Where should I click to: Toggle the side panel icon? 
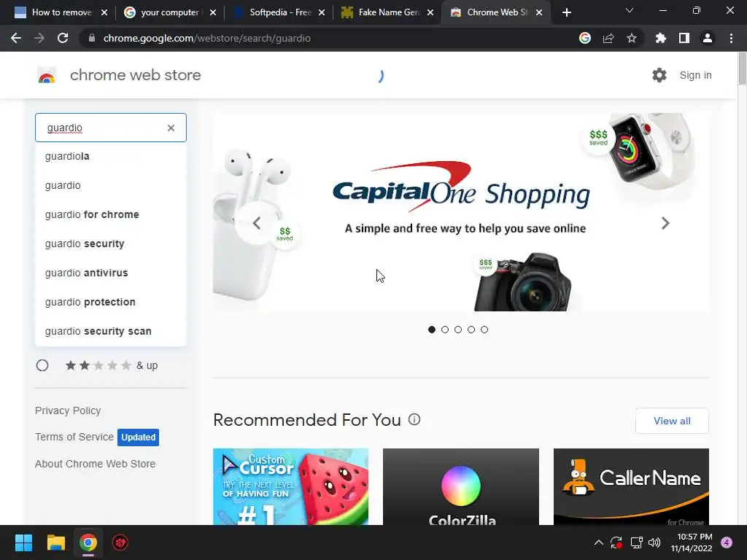[684, 38]
